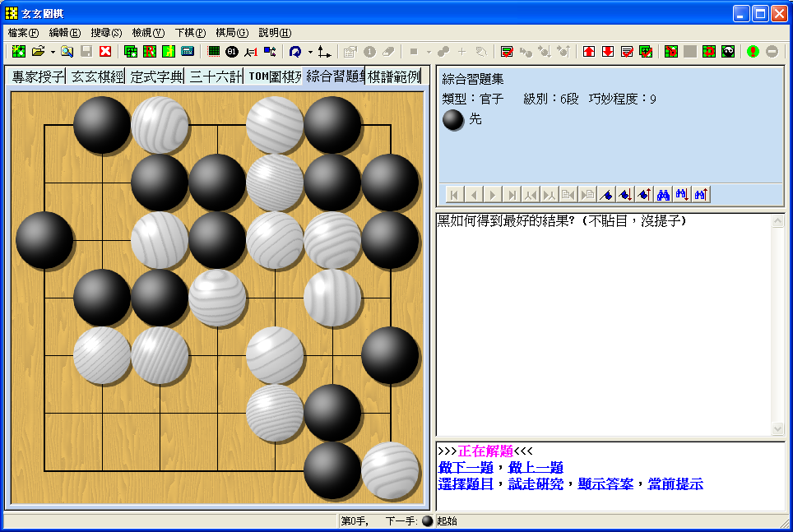Viewport: 793px width, 532px height.
Task: Open the 下棋(P) menu
Action: tap(190, 33)
